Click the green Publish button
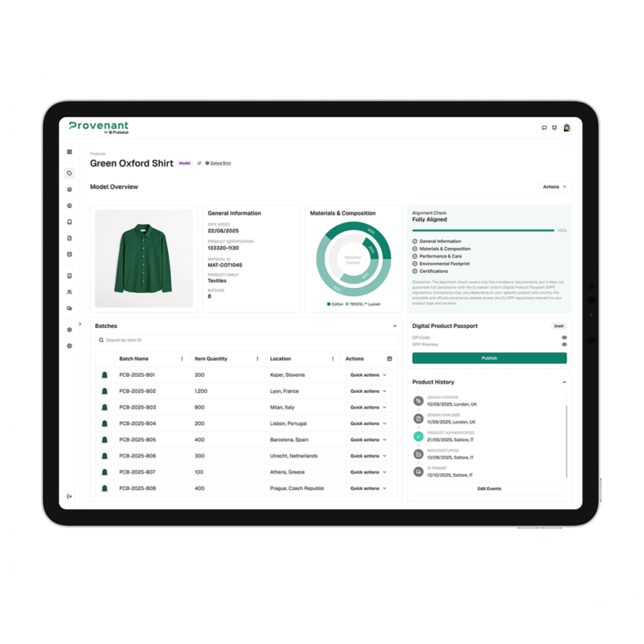The height and width of the screenshot is (644, 644). tap(489, 358)
